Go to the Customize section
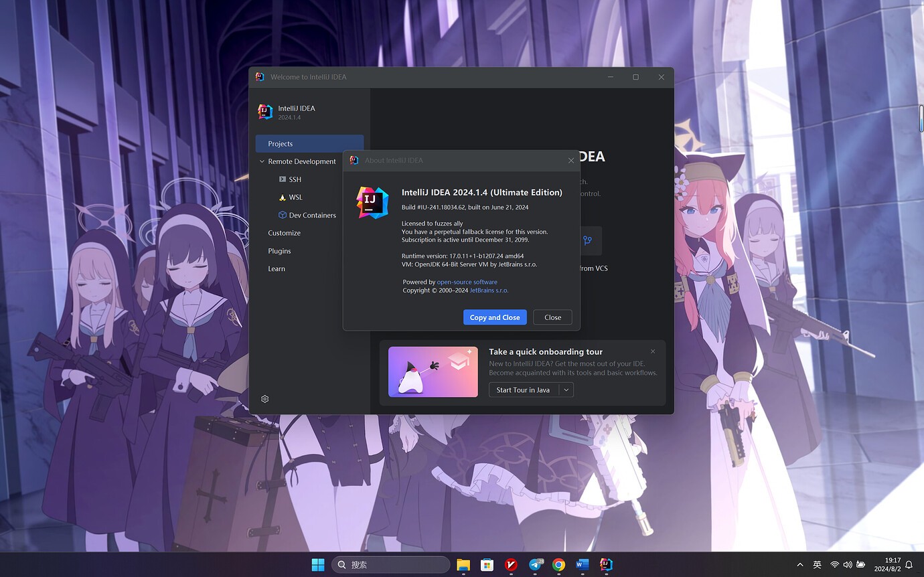924x577 pixels. click(x=284, y=233)
